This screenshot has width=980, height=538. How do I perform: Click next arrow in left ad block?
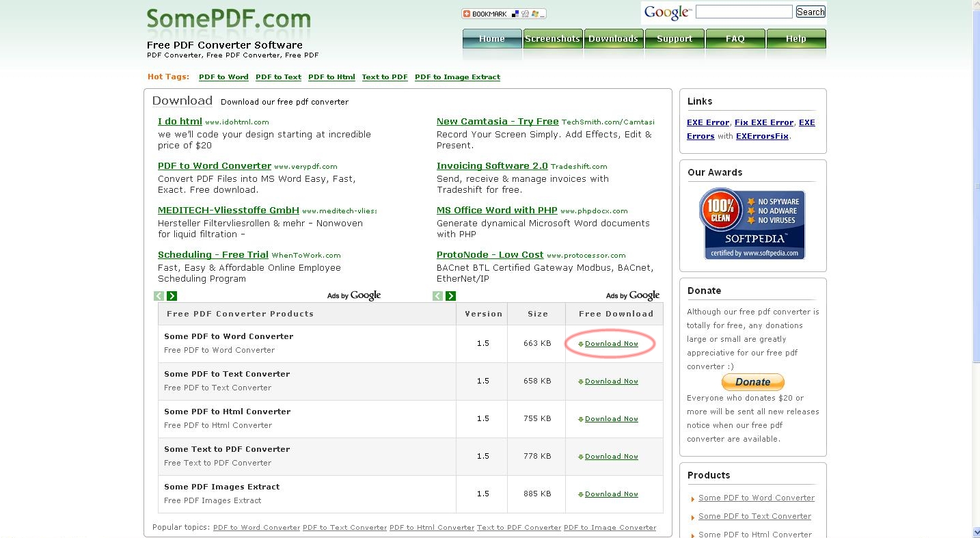(x=172, y=296)
